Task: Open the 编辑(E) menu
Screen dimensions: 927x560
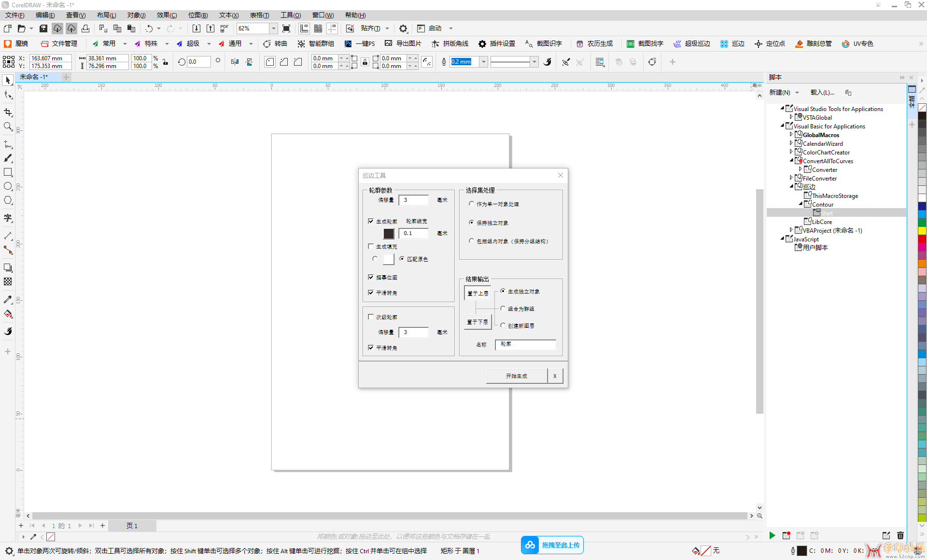Action: click(45, 15)
